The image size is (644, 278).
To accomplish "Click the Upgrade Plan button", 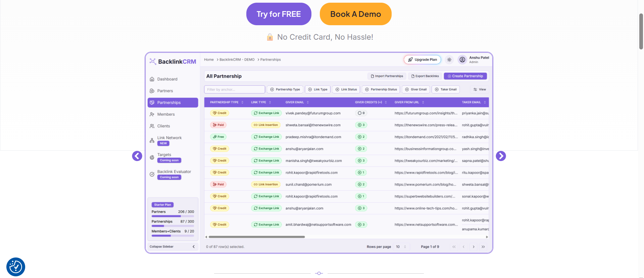I will pyautogui.click(x=423, y=59).
